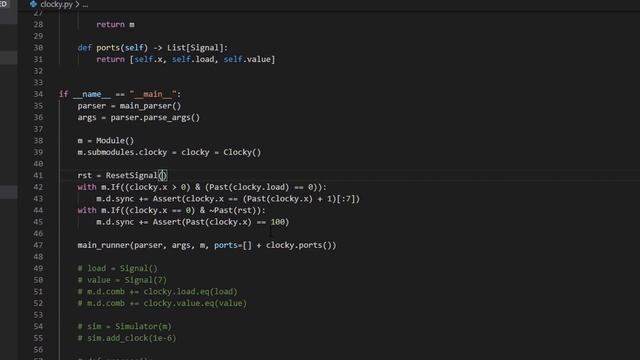640x360 pixels.
Task: Click line number 28 in gutter
Action: pyautogui.click(x=38, y=24)
